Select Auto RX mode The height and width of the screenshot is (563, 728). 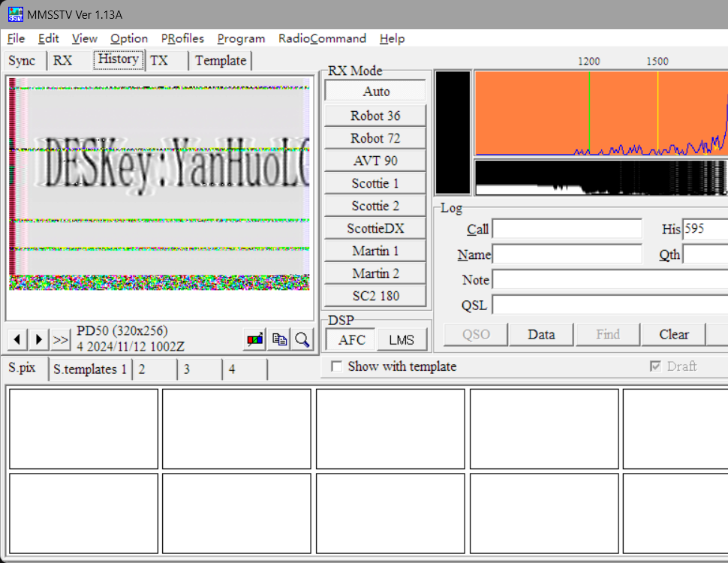(375, 91)
